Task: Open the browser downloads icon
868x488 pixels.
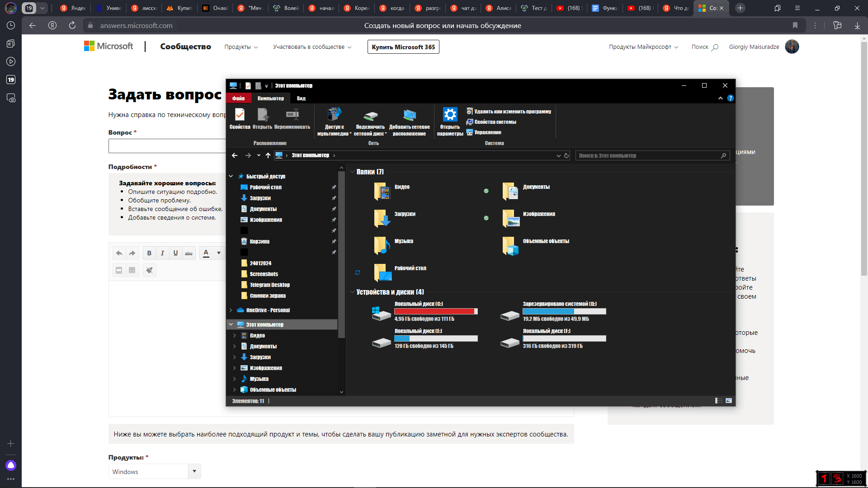Action: coord(857,25)
